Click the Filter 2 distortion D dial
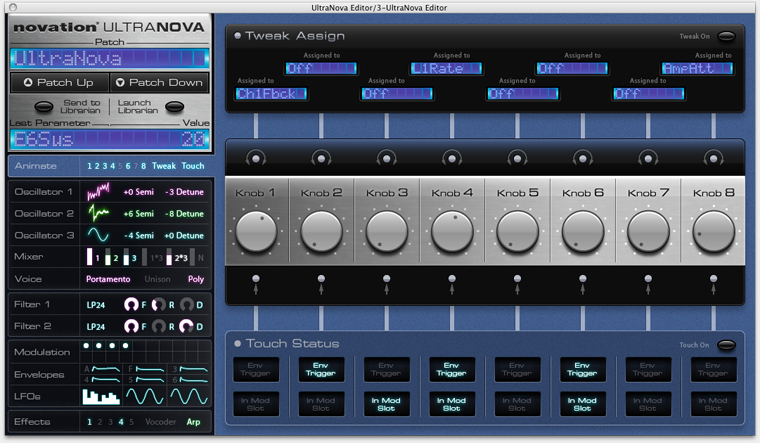 (187, 326)
